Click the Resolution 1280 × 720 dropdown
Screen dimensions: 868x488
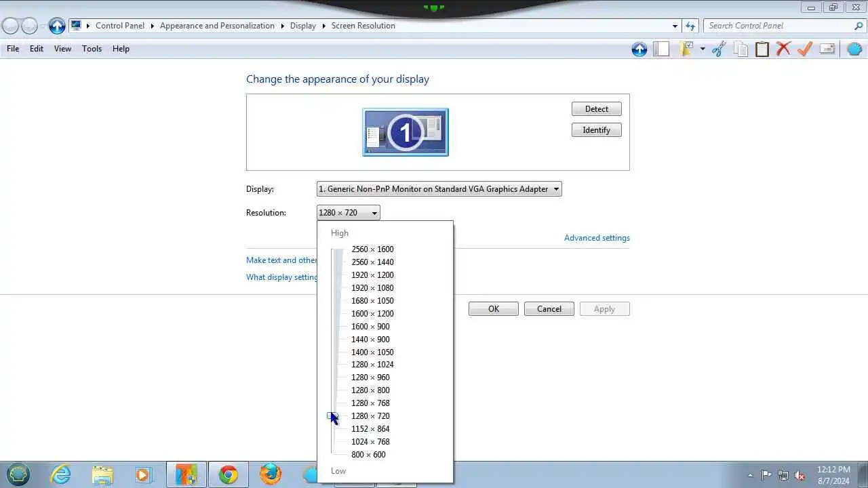(348, 213)
